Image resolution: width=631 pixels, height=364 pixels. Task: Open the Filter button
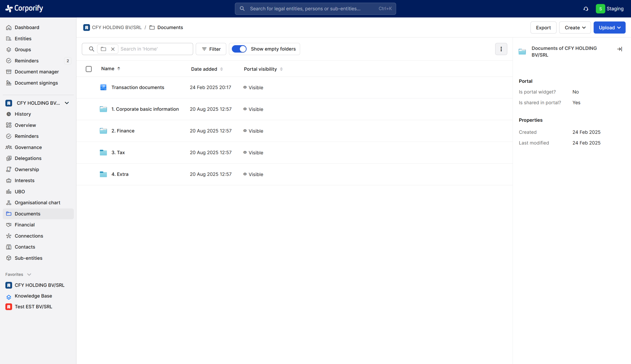coord(211,49)
